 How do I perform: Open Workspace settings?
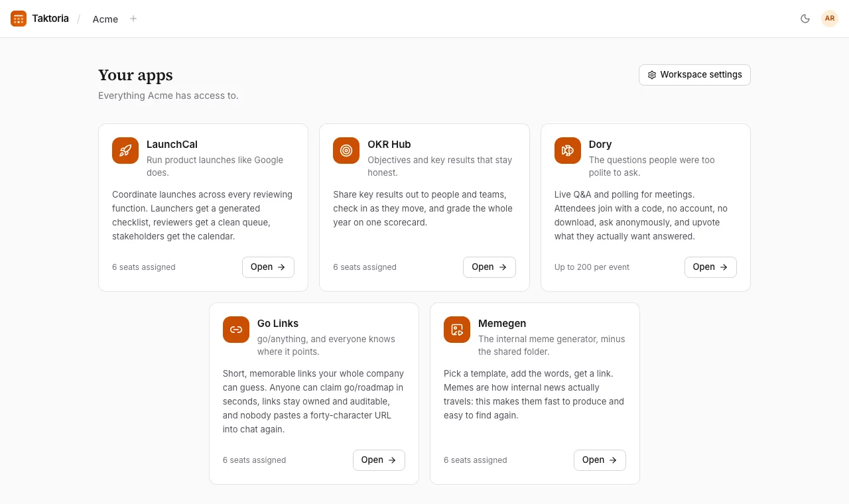(694, 75)
